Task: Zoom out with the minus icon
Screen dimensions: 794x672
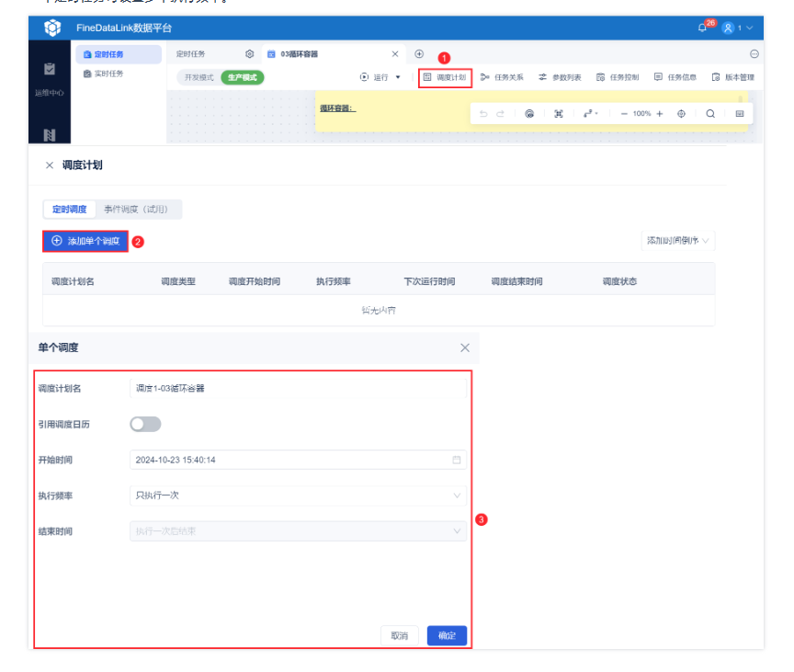Action: click(624, 114)
